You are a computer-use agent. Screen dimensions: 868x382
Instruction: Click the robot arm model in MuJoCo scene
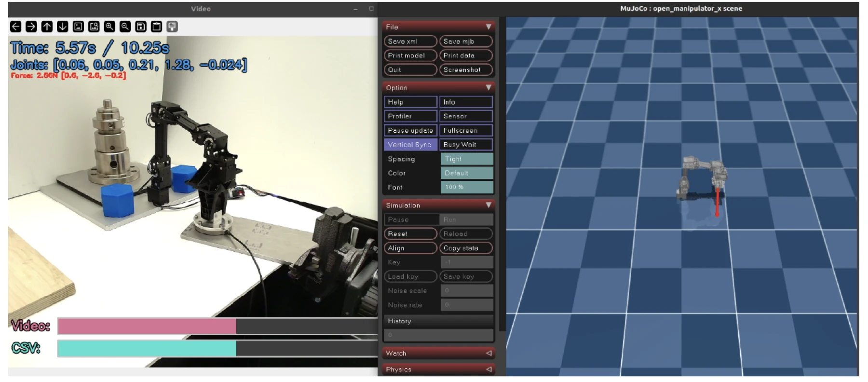(x=702, y=177)
